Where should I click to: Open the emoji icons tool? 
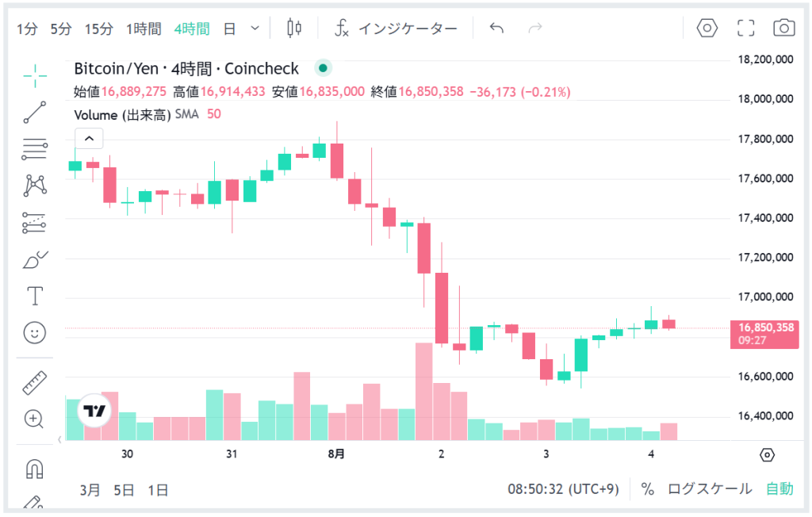[35, 333]
